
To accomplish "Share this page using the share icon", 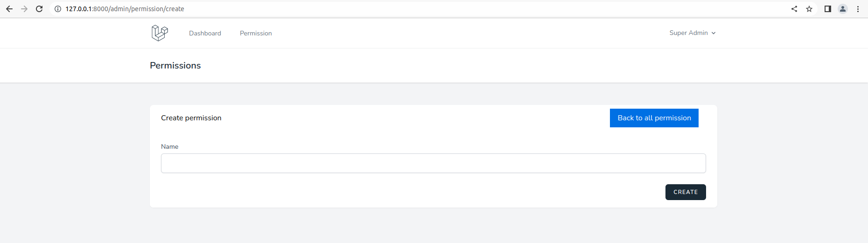I will 794,9.
